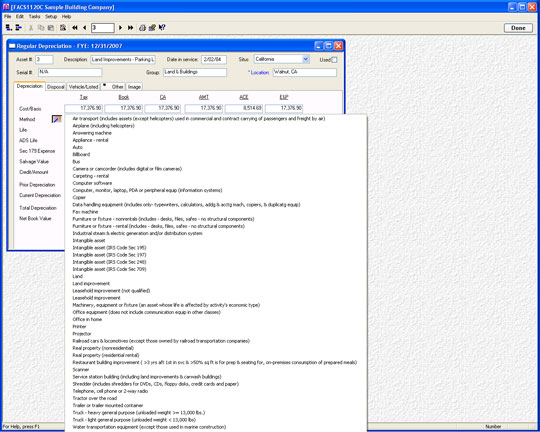The image size is (540, 432).
Task: Click the Asset # input field
Action: [x=44, y=60]
